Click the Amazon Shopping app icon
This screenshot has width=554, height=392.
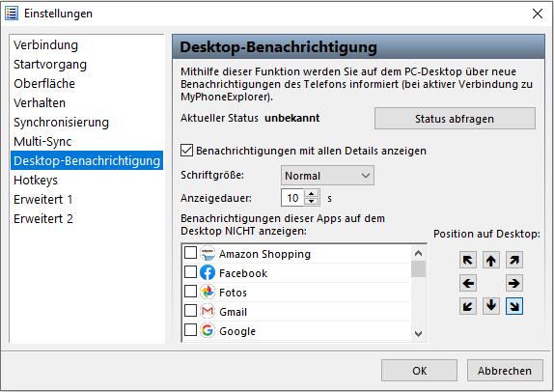pyautogui.click(x=208, y=253)
